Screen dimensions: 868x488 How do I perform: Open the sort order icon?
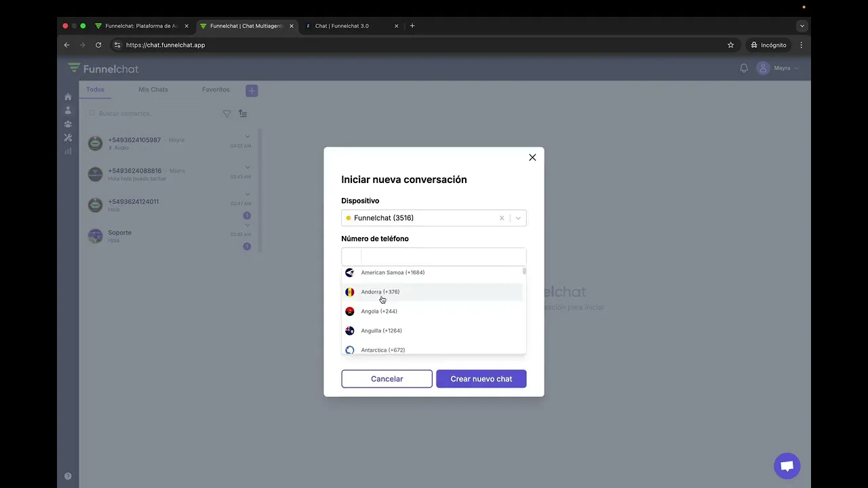243,114
